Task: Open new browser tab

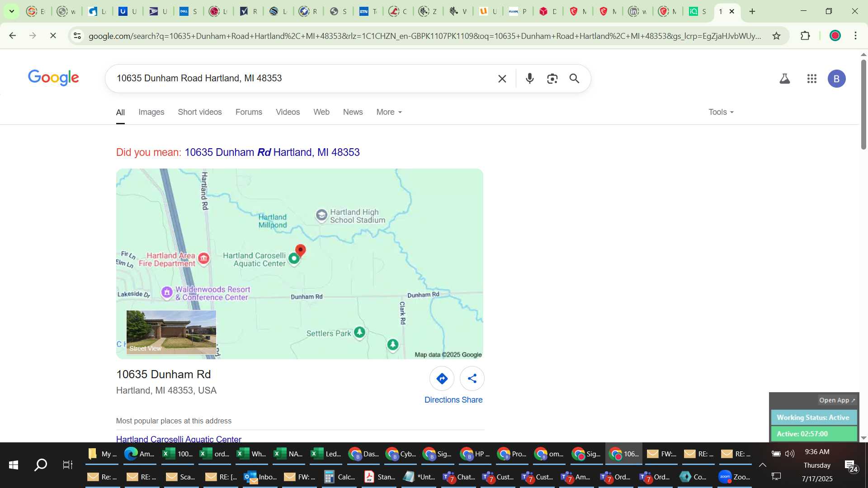Action: pos(752,11)
